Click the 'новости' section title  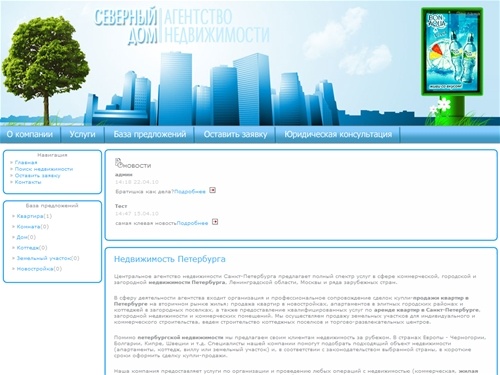point(137,166)
